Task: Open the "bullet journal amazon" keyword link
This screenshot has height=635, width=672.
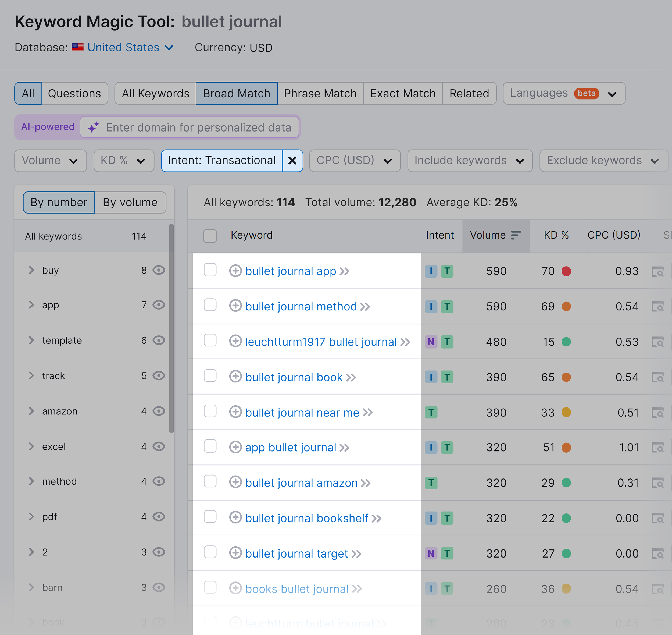Action: pyautogui.click(x=302, y=483)
